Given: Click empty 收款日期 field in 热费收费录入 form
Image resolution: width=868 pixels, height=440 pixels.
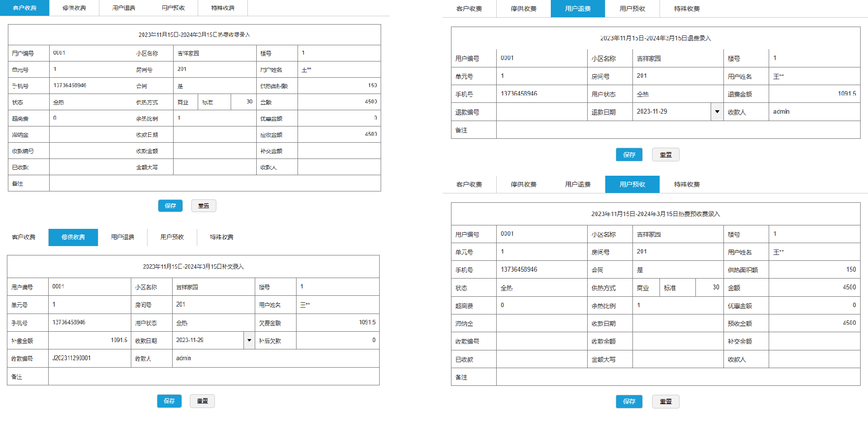Looking at the screenshot, I should pyautogui.click(x=214, y=134).
